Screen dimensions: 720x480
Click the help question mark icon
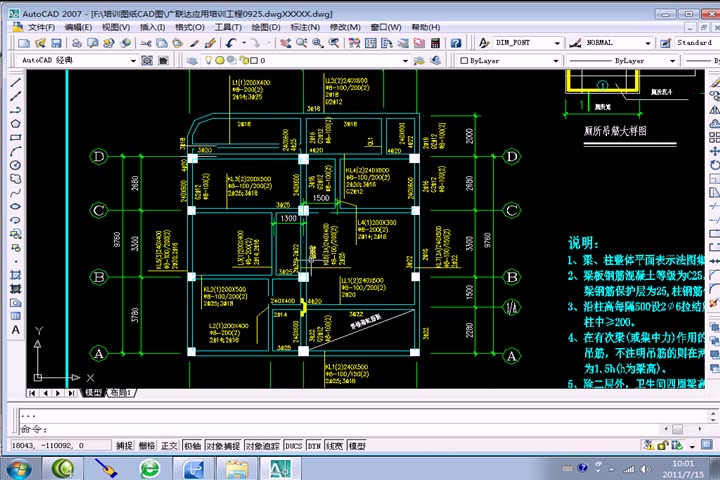point(456,43)
